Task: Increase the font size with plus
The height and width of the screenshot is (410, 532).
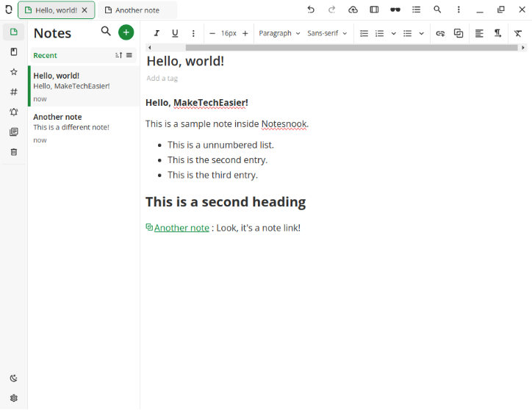Action: coord(245,33)
